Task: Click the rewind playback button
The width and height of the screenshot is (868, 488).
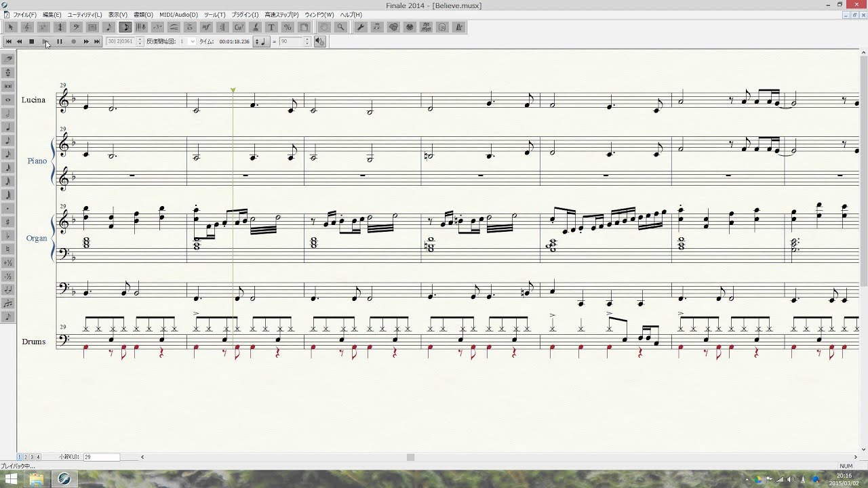Action: pyautogui.click(x=19, y=41)
